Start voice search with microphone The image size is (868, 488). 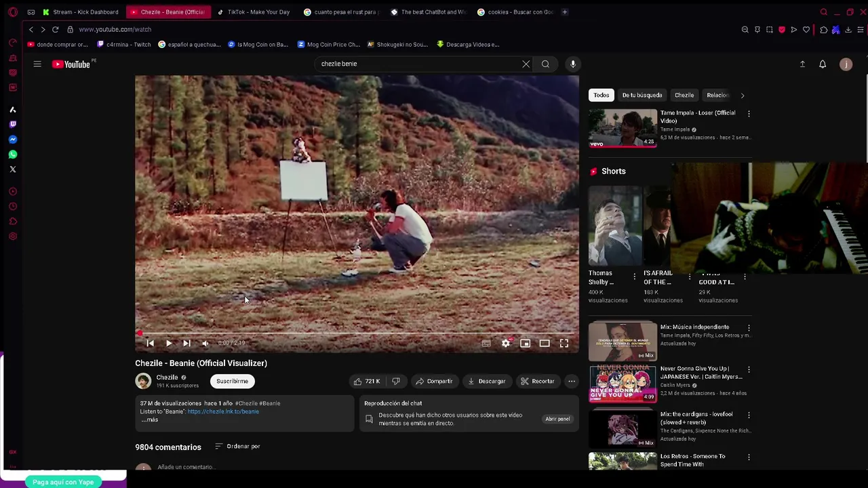click(x=573, y=64)
